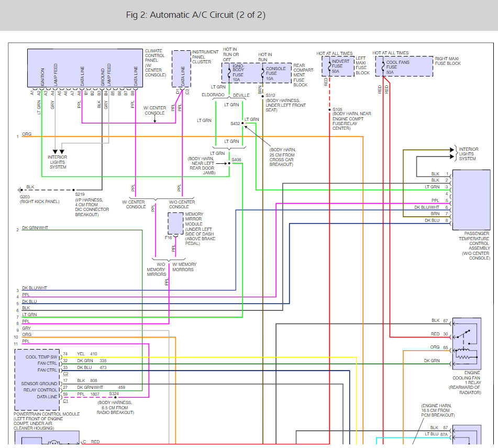498x448 pixels.
Task: Click the DEVILLE label
Action: (x=241, y=95)
